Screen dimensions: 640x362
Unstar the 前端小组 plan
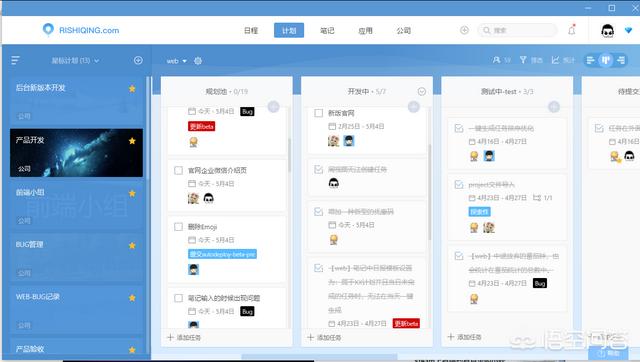(132, 193)
